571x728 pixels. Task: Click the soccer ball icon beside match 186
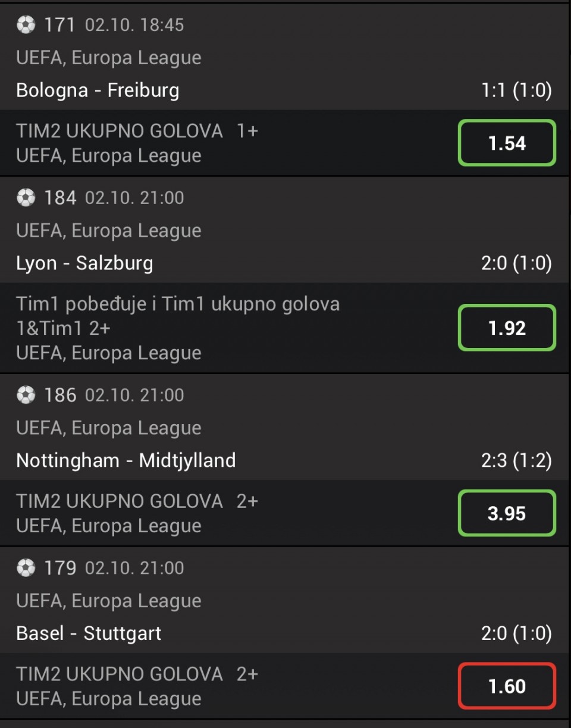(x=26, y=395)
